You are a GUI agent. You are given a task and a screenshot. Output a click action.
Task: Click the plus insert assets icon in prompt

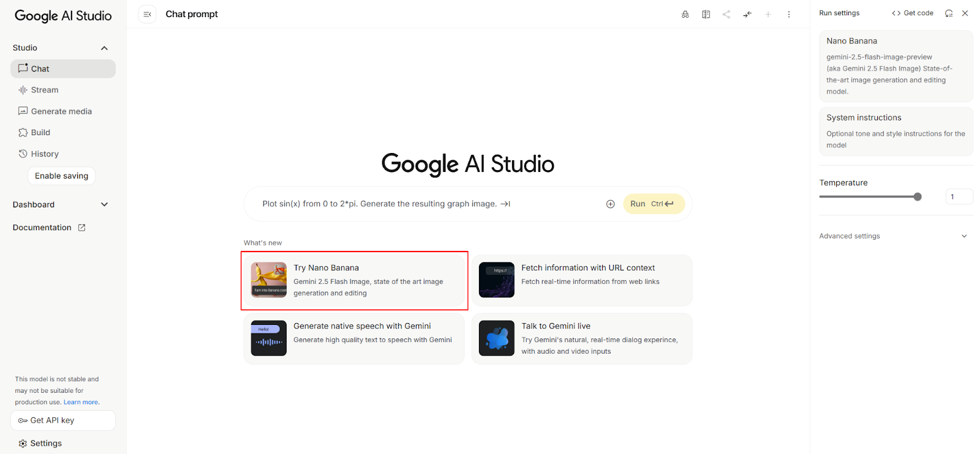tap(611, 204)
